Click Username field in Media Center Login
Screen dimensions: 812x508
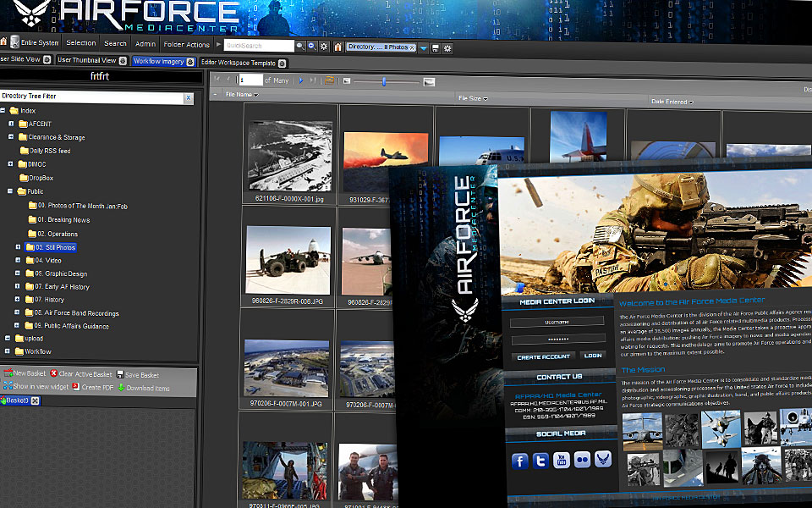pos(557,322)
